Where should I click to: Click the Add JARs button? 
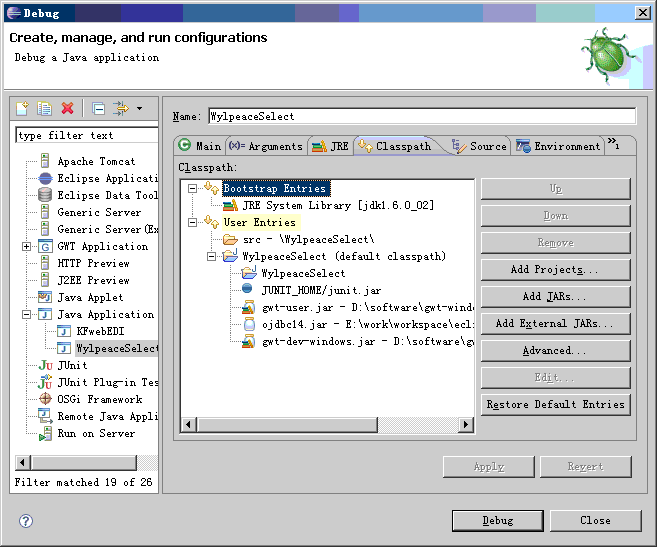(556, 296)
